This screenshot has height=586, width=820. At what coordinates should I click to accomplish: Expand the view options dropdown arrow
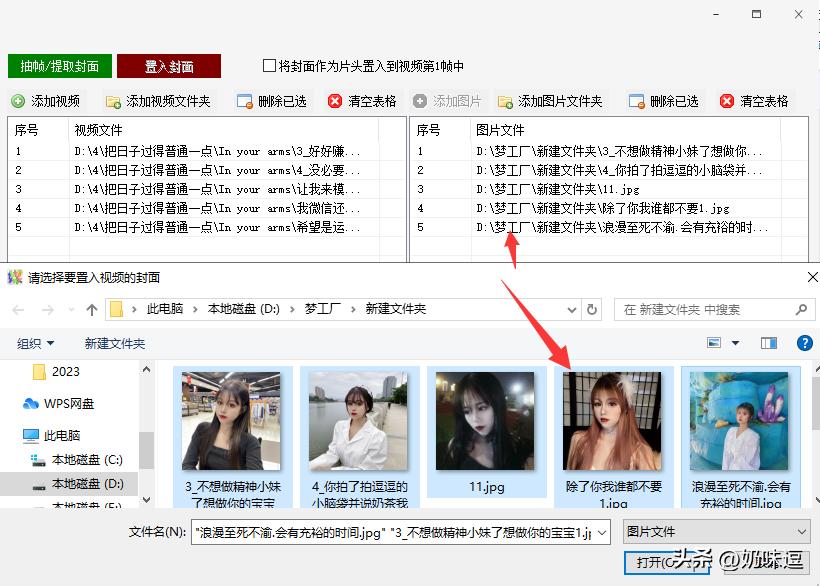click(x=733, y=342)
